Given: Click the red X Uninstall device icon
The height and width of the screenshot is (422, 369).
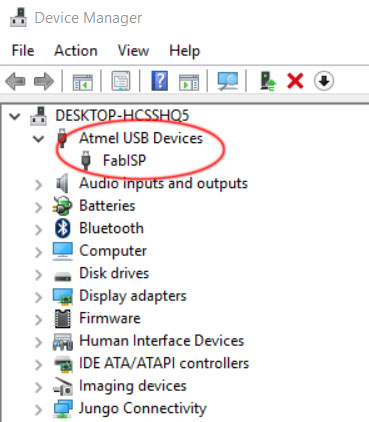Looking at the screenshot, I should point(295,81).
